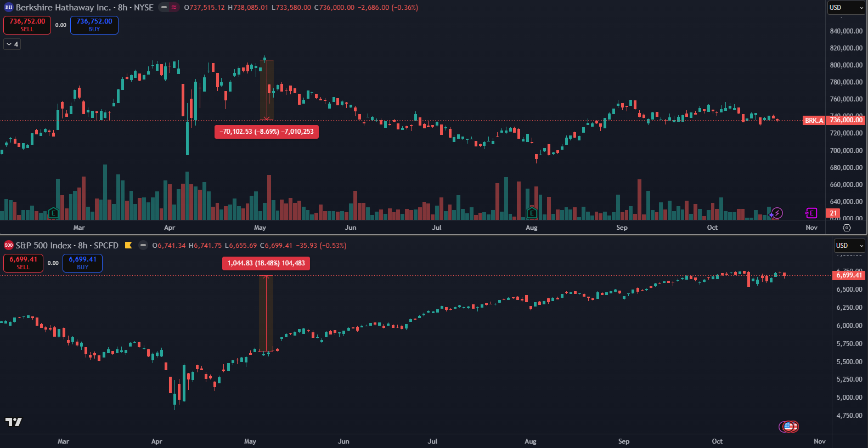Click the Berkshire Hathaway BH symbol logo
The image size is (868, 448).
[9, 8]
